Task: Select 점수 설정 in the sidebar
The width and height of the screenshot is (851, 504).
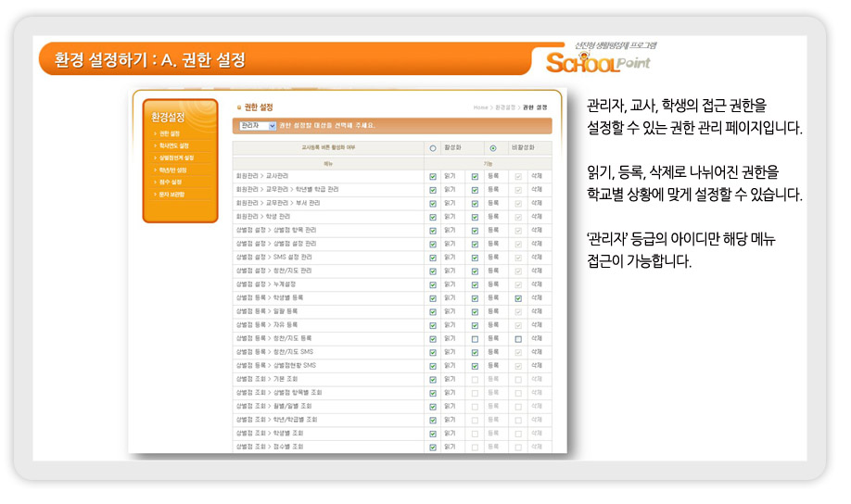Action: pyautogui.click(x=171, y=183)
